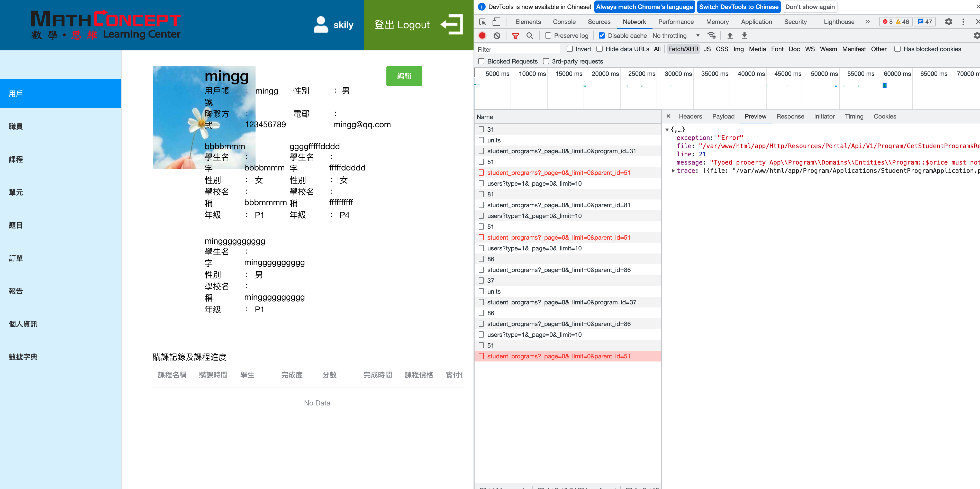Click 課程名稱 table column header
The height and width of the screenshot is (489, 980).
(x=172, y=375)
